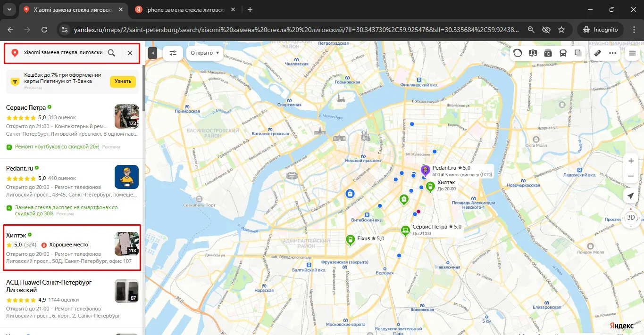Image resolution: width=644 pixels, height=335 pixels.
Task: Click the site information icon in address bar
Action: tap(65, 29)
